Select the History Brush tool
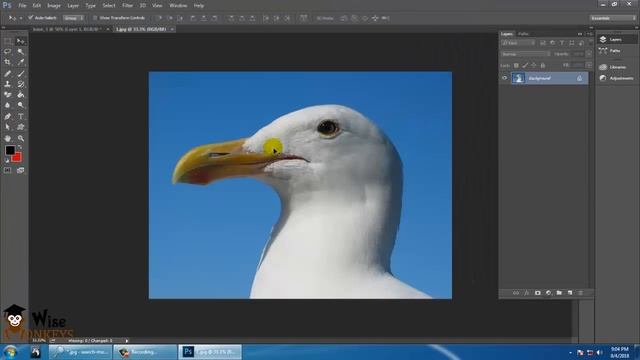The height and width of the screenshot is (360, 640). pos(20,84)
